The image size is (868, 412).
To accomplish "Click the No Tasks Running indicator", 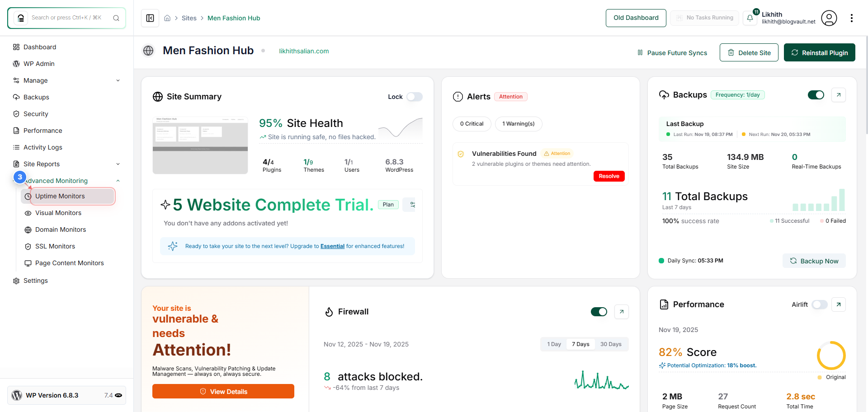I will coord(704,18).
